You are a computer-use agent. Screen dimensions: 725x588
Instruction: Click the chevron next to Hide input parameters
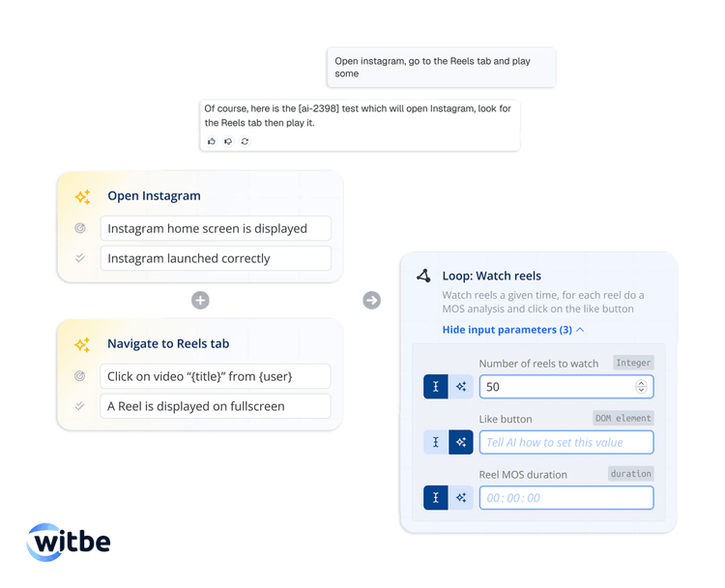pos(580,330)
